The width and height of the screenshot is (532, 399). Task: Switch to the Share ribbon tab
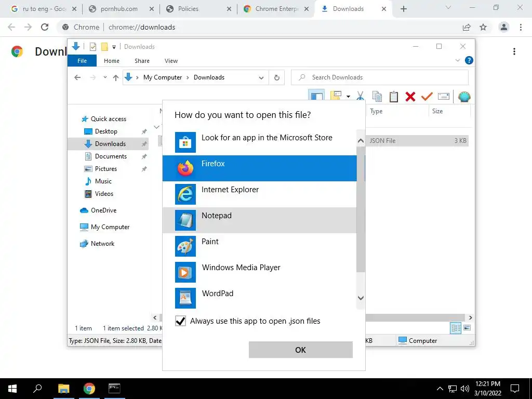click(142, 61)
